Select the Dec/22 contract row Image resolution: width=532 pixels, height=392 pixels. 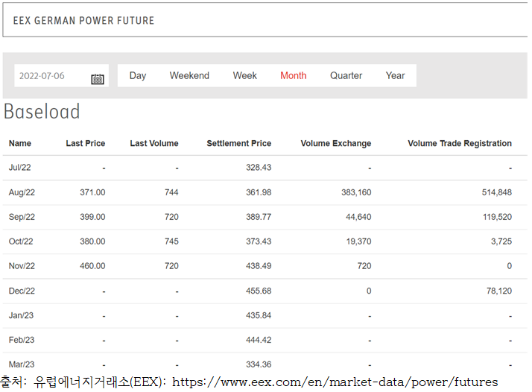coord(22,291)
